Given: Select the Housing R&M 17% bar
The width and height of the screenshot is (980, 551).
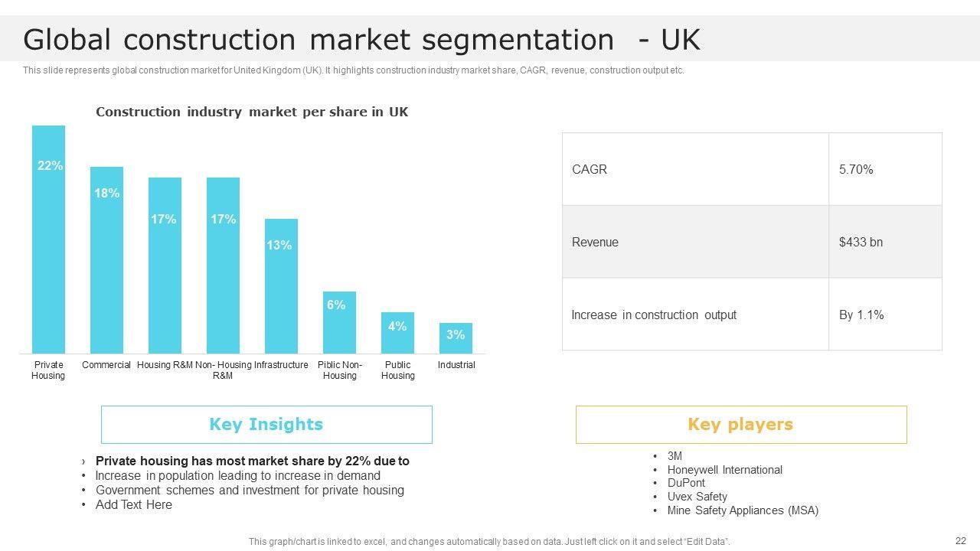Looking at the screenshot, I should click(165, 266).
